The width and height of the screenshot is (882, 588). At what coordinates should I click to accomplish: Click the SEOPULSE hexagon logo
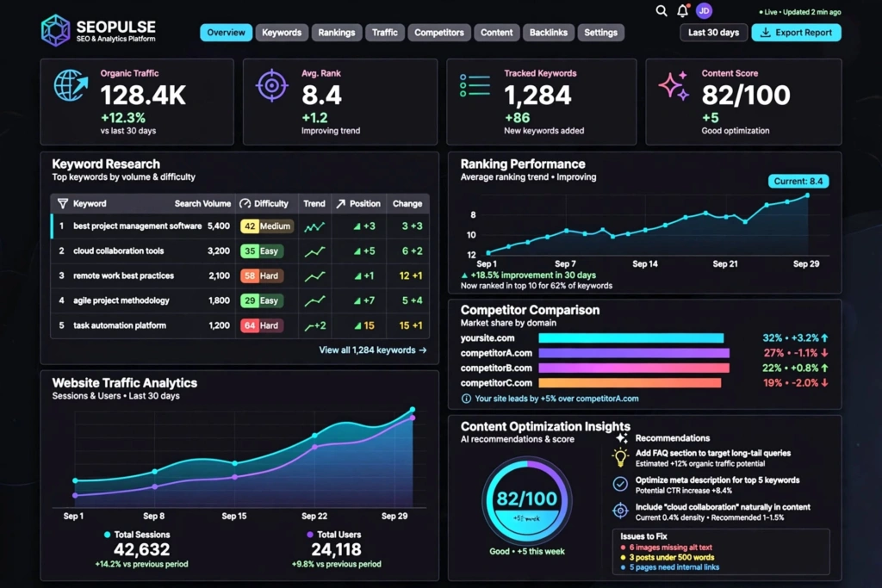[x=55, y=30]
